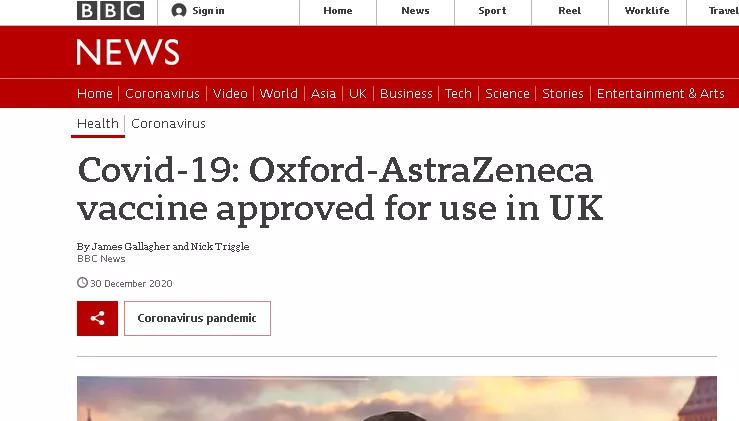
Task: Open Entertainment & Arts section
Action: (660, 93)
